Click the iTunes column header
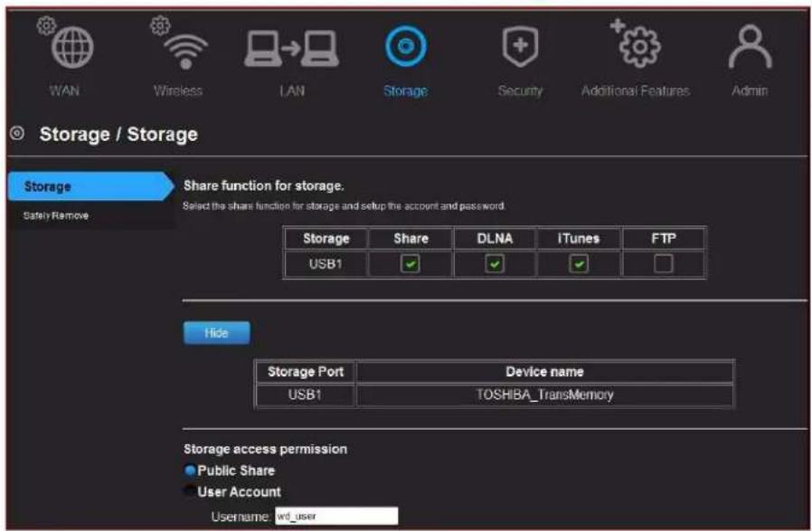812x531 pixels. point(579,238)
